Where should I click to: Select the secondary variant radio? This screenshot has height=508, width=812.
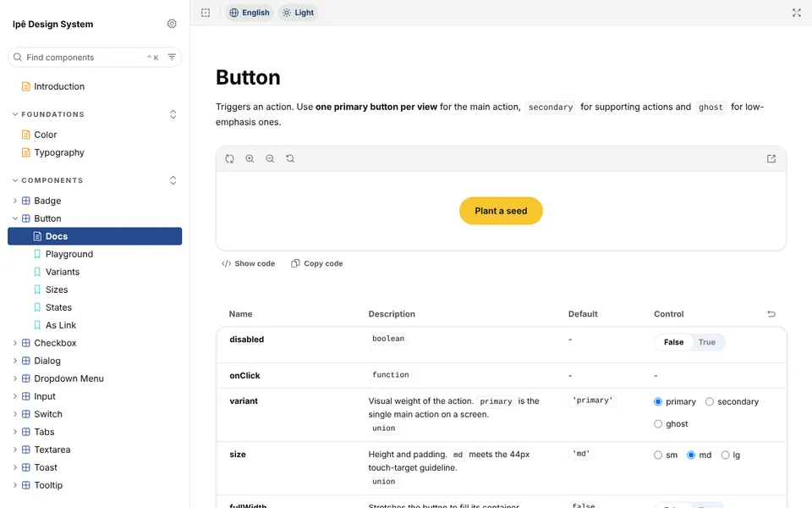pyautogui.click(x=710, y=401)
